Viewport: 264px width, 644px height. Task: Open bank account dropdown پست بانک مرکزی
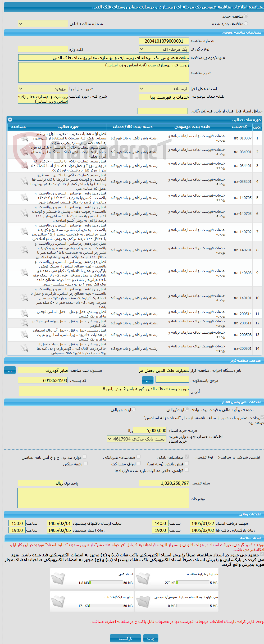137,439
